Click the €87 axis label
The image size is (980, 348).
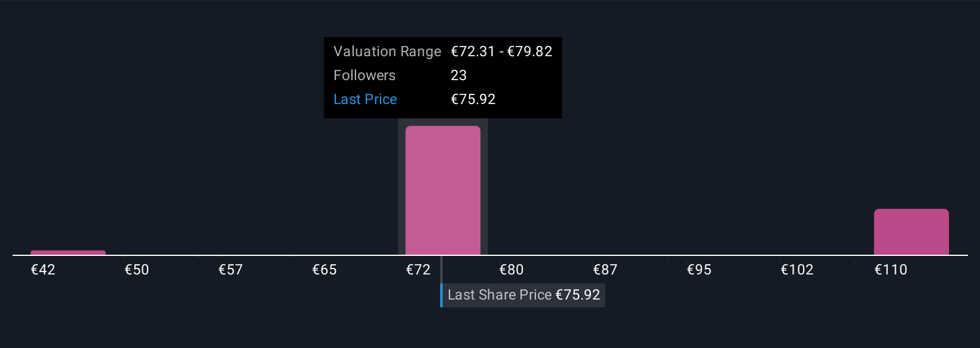click(x=605, y=270)
